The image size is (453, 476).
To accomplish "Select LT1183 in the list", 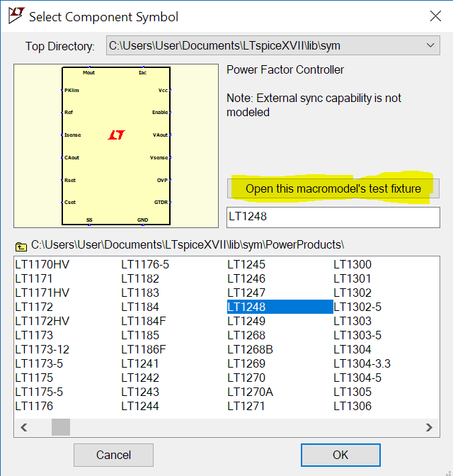I will click(140, 293).
